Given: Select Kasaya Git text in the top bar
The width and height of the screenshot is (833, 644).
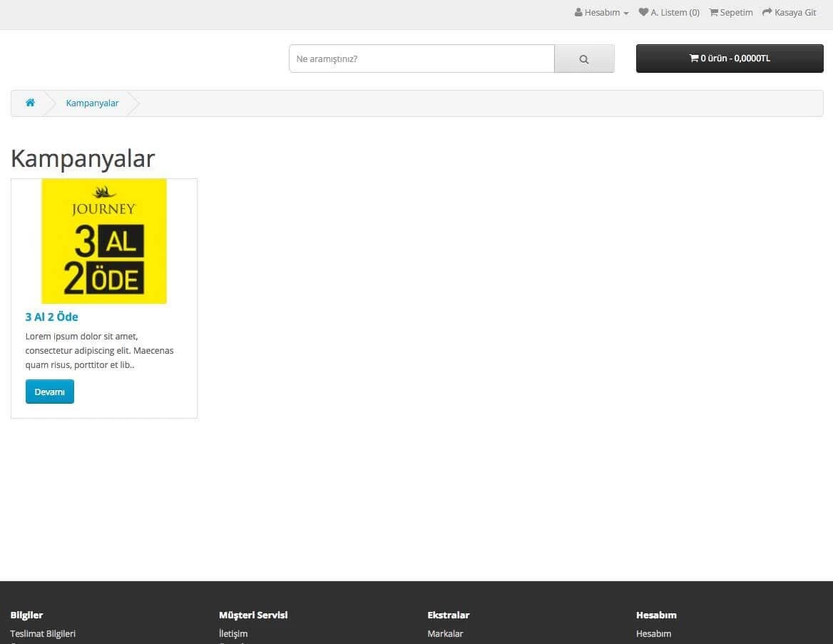Looking at the screenshot, I should pos(795,12).
